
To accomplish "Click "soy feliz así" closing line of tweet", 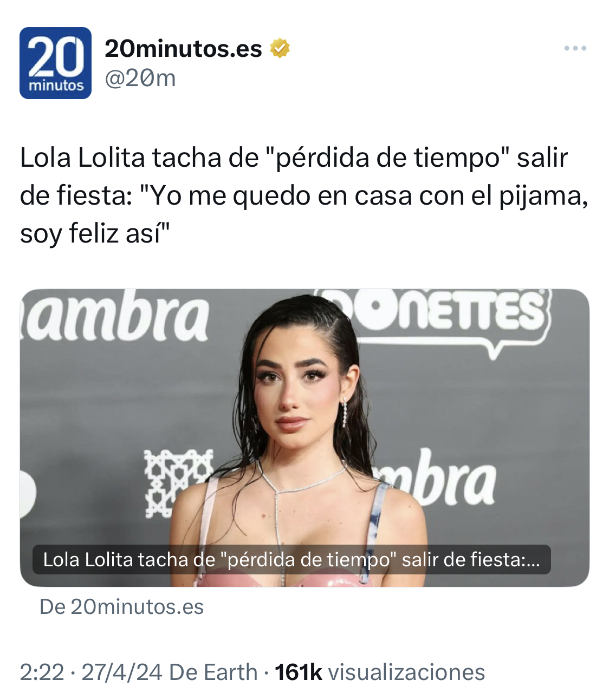I will (x=95, y=234).
